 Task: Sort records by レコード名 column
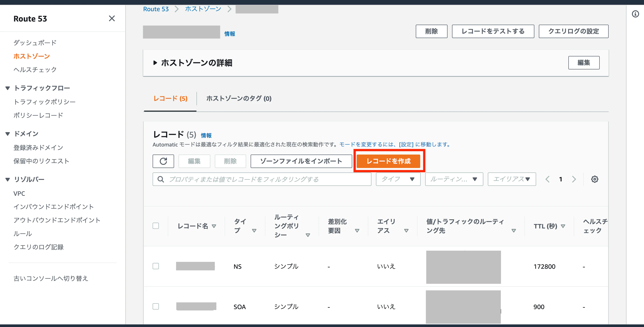pos(214,226)
